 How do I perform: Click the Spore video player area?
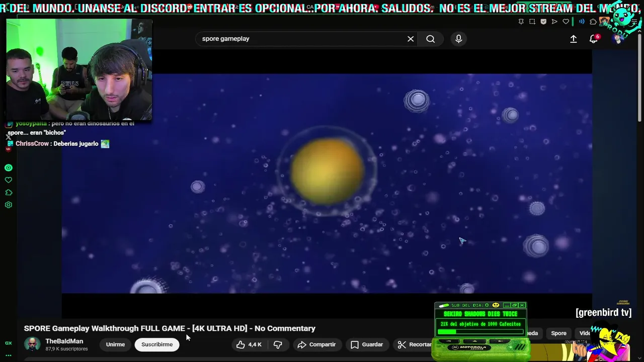tap(327, 184)
